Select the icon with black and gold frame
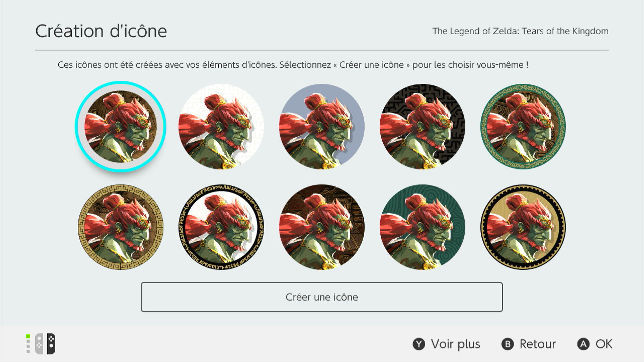644x362 pixels. tap(523, 227)
